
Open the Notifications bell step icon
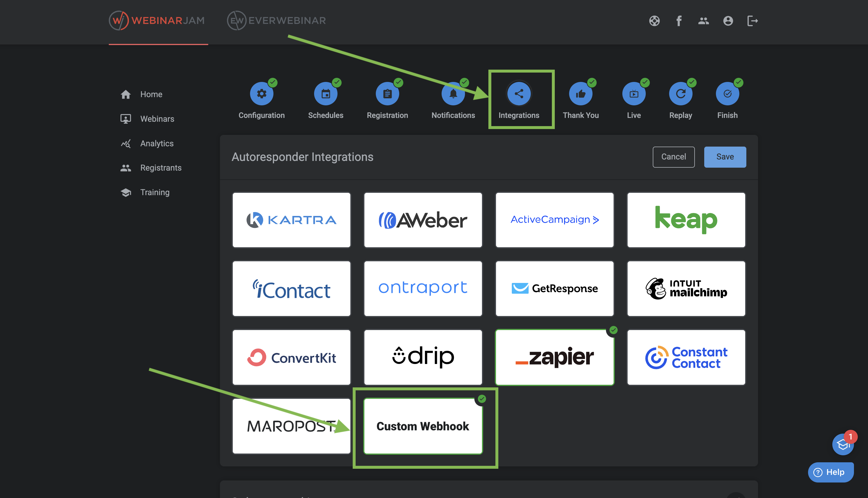pyautogui.click(x=453, y=94)
